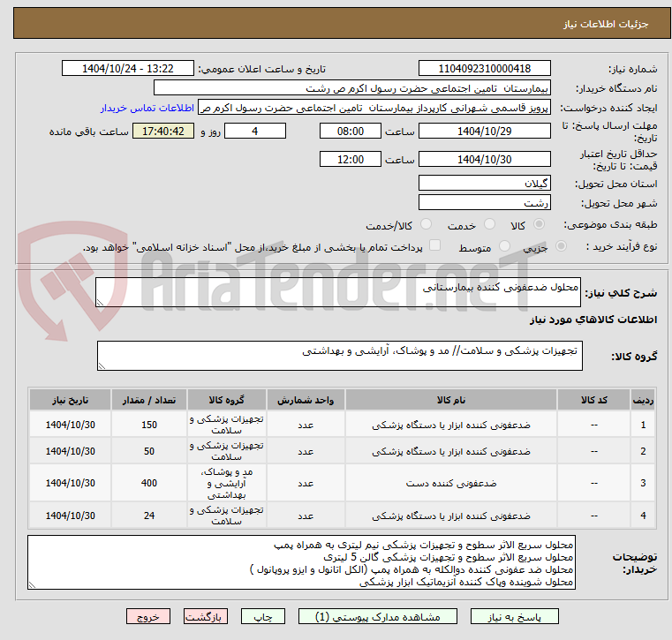Click the گروه کالا text area

[340, 356]
